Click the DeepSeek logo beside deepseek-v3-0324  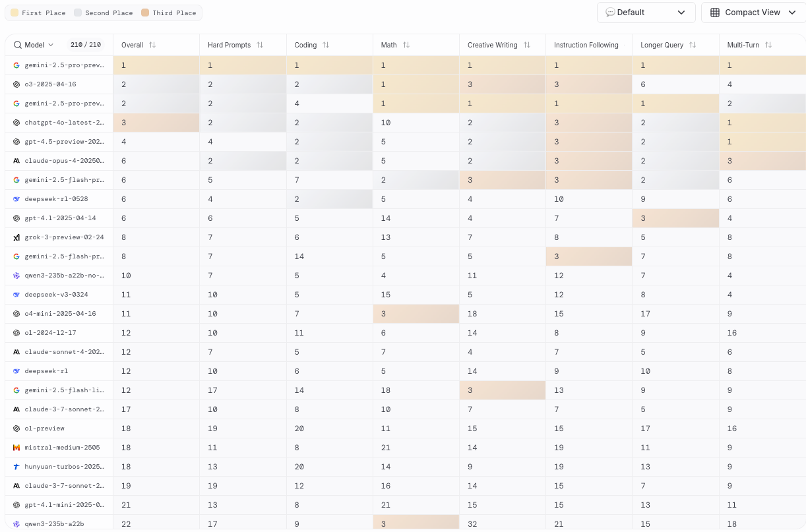[x=16, y=295]
